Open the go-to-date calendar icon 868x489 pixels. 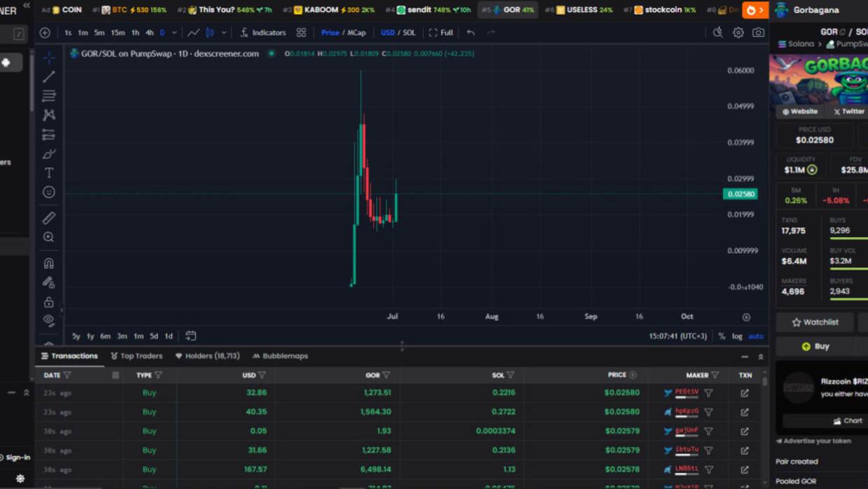point(190,336)
